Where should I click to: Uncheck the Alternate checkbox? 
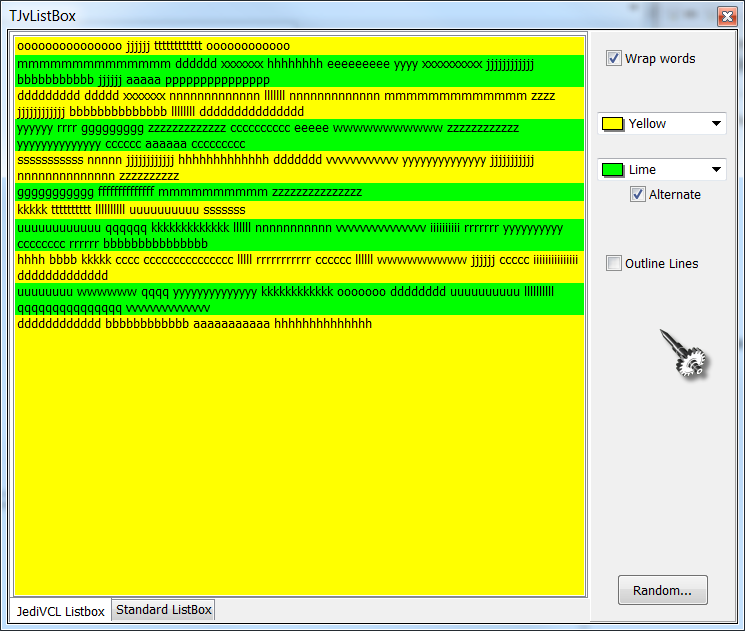(638, 195)
